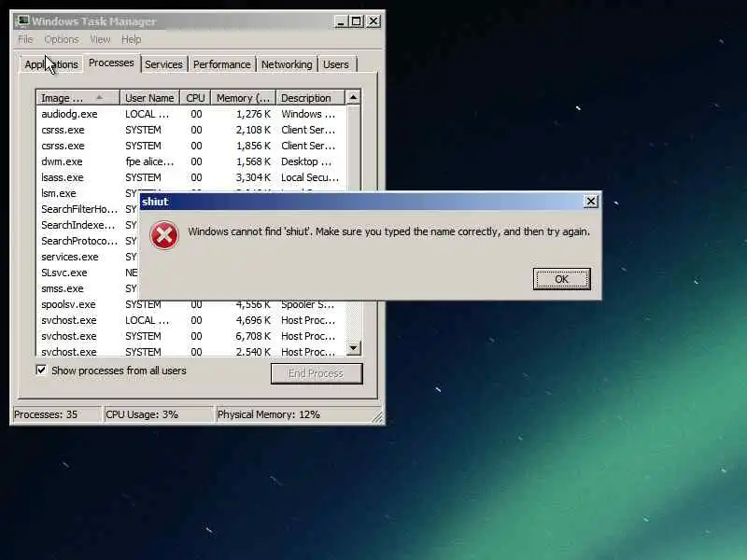Viewport: 747px width, 560px height.
Task: Select the csrss.exe row using 1,856 K
Action: pos(191,146)
